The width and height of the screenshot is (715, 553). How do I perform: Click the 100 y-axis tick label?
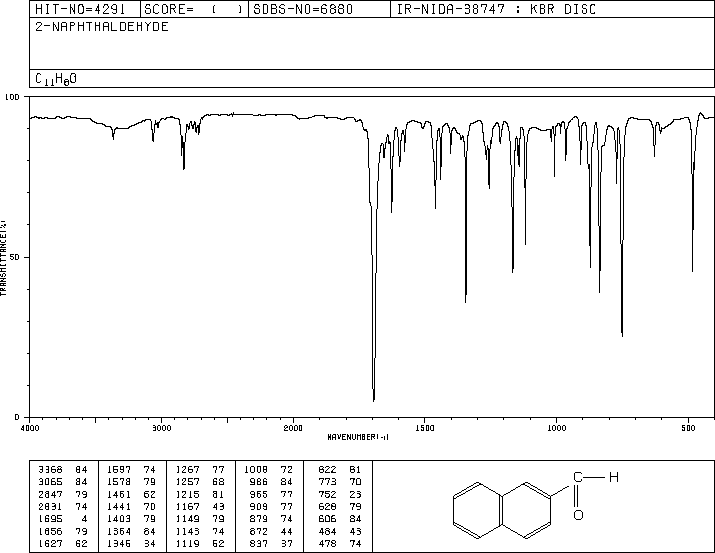[12, 97]
